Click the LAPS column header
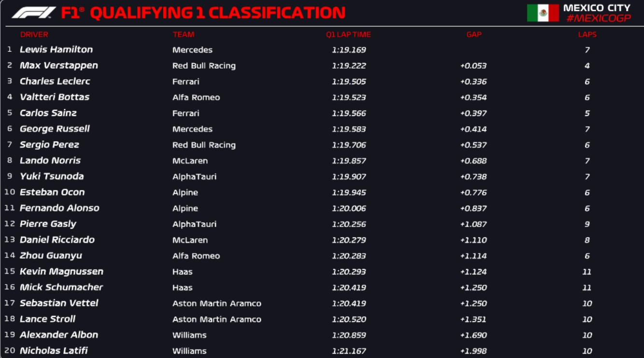 click(587, 35)
